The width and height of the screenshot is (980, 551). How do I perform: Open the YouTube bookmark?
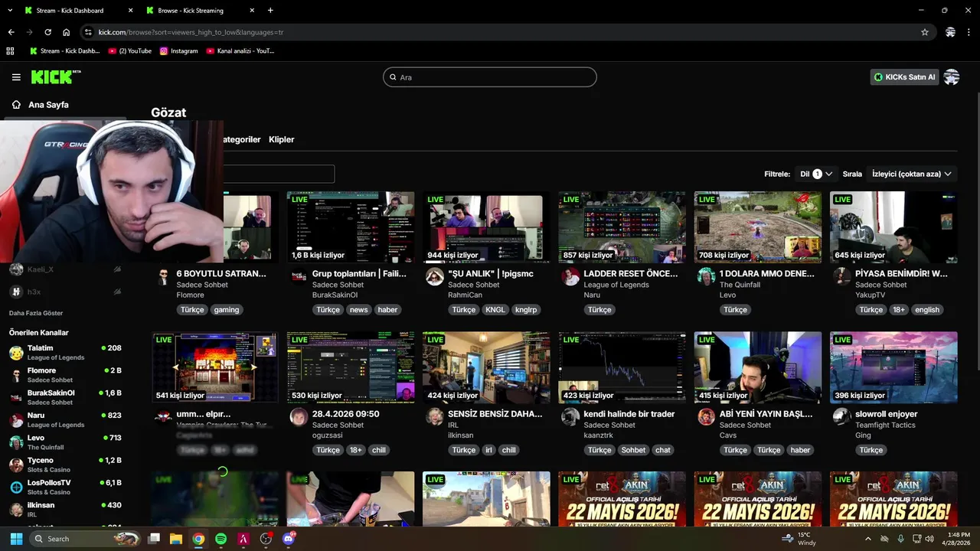130,51
